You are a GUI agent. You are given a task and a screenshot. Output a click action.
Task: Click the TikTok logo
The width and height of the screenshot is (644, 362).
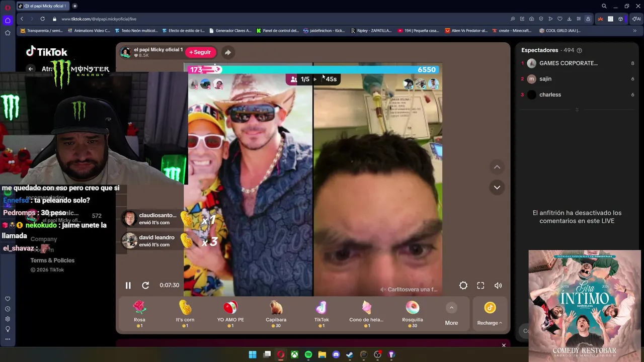47,52
